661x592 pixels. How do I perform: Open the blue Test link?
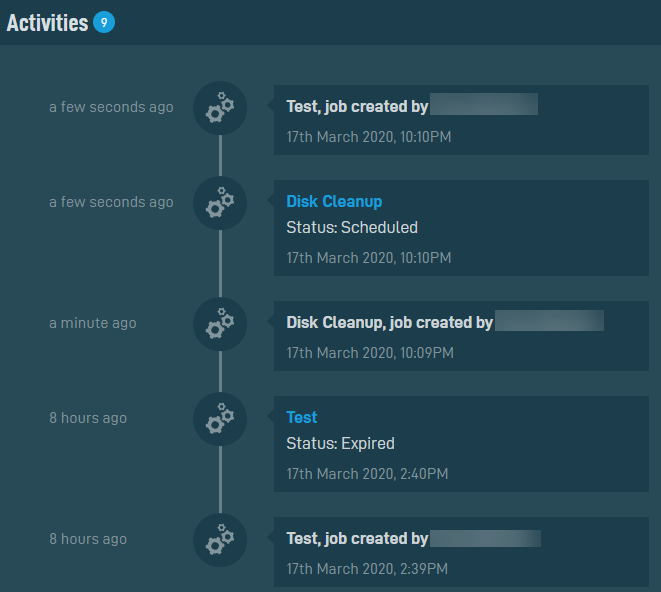301,417
